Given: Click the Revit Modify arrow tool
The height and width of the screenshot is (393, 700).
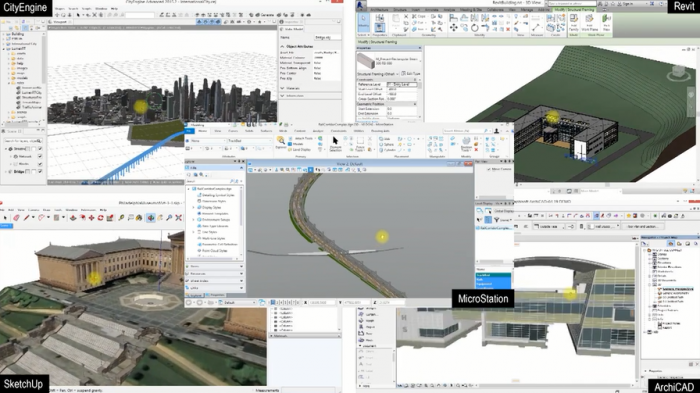Looking at the screenshot, I should 363,22.
